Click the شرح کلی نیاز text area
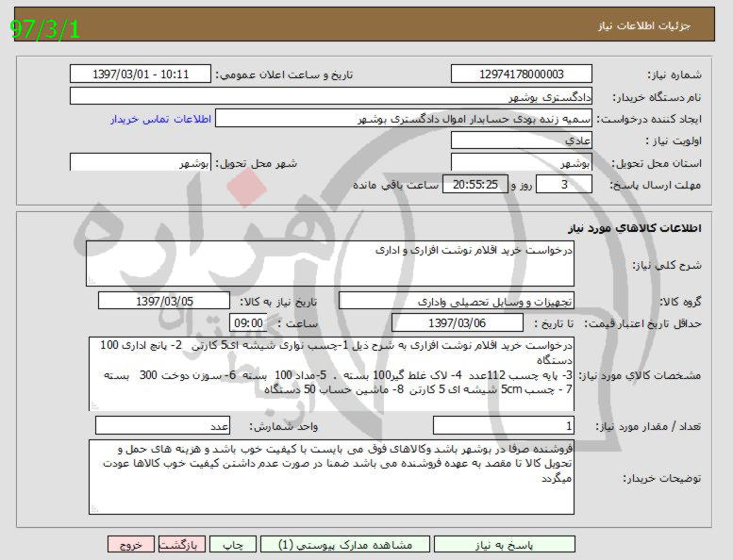 point(330,263)
